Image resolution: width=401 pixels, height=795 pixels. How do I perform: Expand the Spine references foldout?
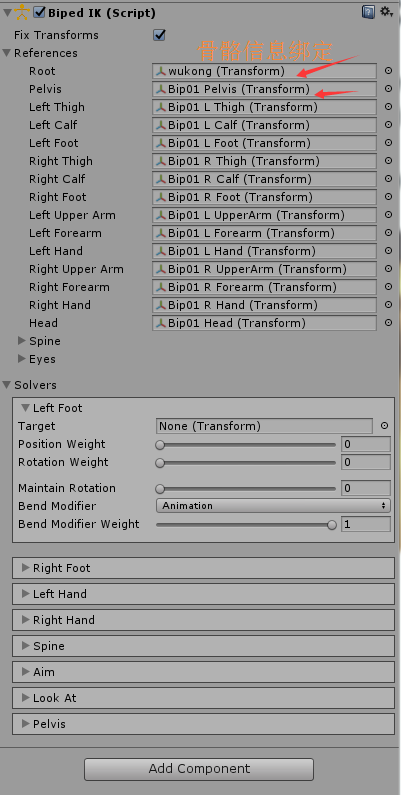22,341
